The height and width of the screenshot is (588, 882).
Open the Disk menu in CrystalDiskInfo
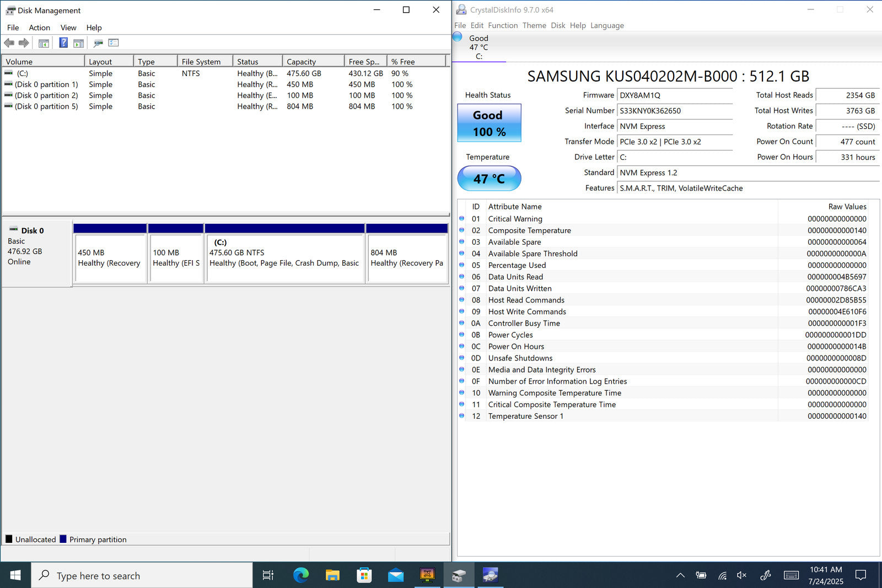pyautogui.click(x=558, y=25)
